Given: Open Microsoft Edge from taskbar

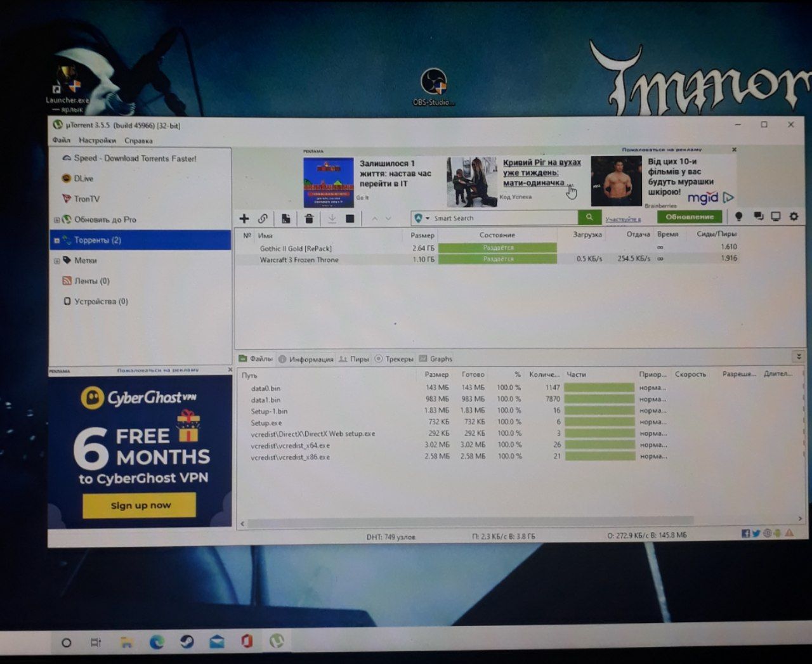Looking at the screenshot, I should click(x=157, y=642).
